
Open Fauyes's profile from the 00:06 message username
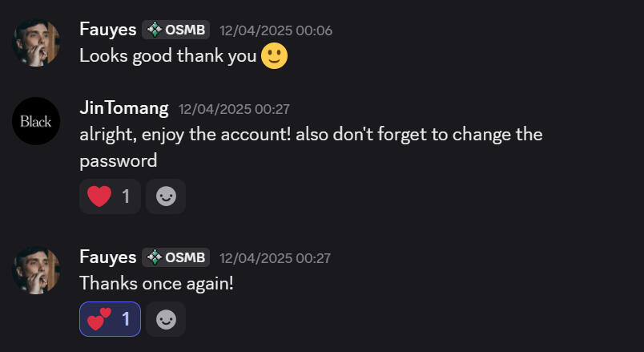[x=107, y=30]
